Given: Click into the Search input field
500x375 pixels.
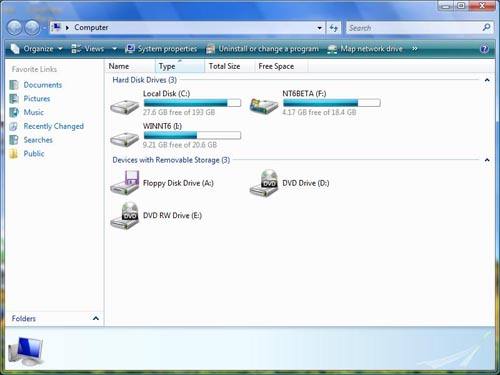Looking at the screenshot, I should point(413,28).
